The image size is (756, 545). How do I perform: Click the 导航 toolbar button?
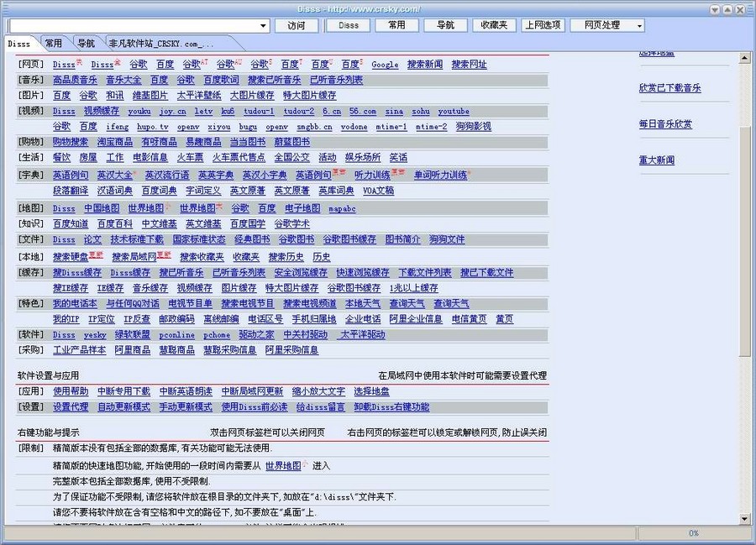pos(445,25)
